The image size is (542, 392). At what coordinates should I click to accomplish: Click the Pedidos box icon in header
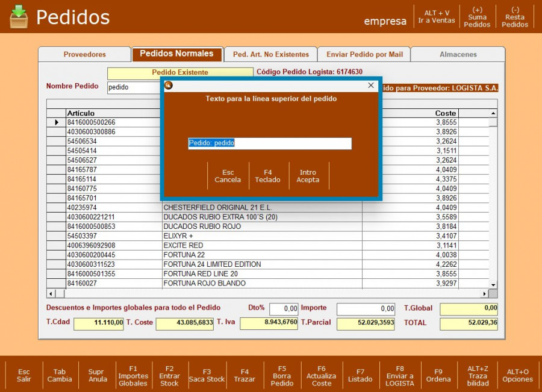19,16
